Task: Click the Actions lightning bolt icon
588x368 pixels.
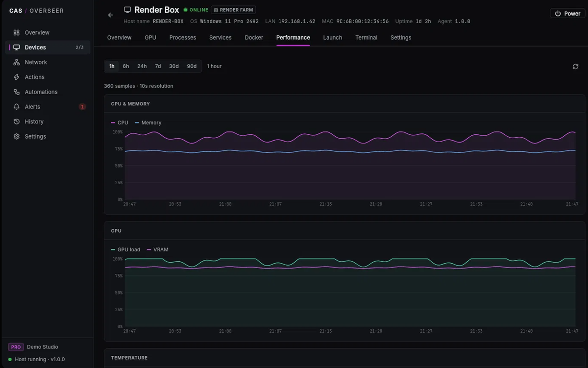Action: pyautogui.click(x=17, y=77)
